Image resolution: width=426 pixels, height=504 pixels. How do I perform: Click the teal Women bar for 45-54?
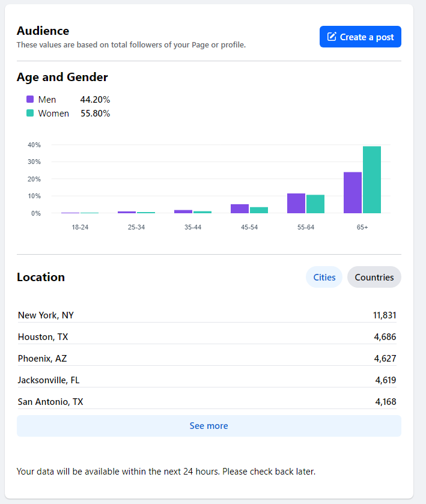259,210
